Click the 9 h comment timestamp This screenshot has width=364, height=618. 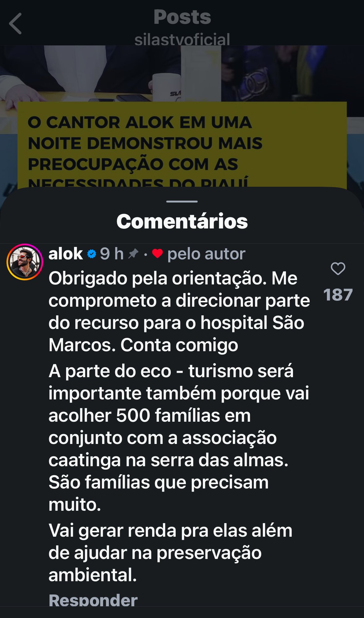[111, 254]
